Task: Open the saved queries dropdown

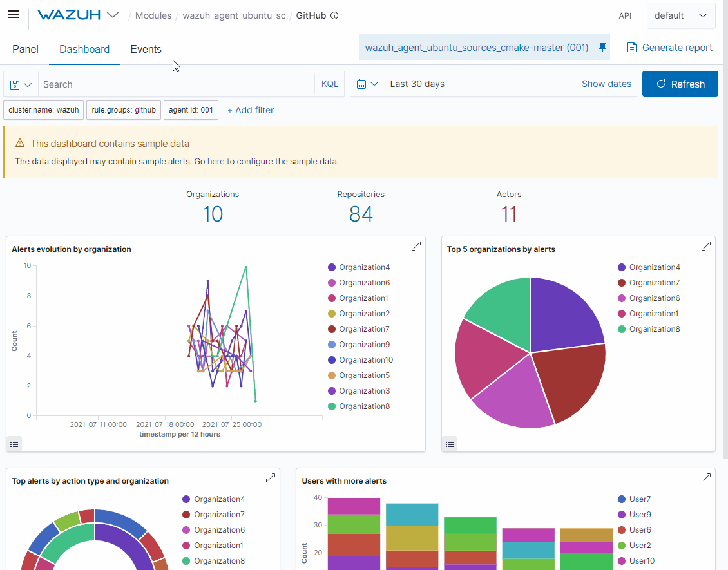Action: pyautogui.click(x=21, y=84)
